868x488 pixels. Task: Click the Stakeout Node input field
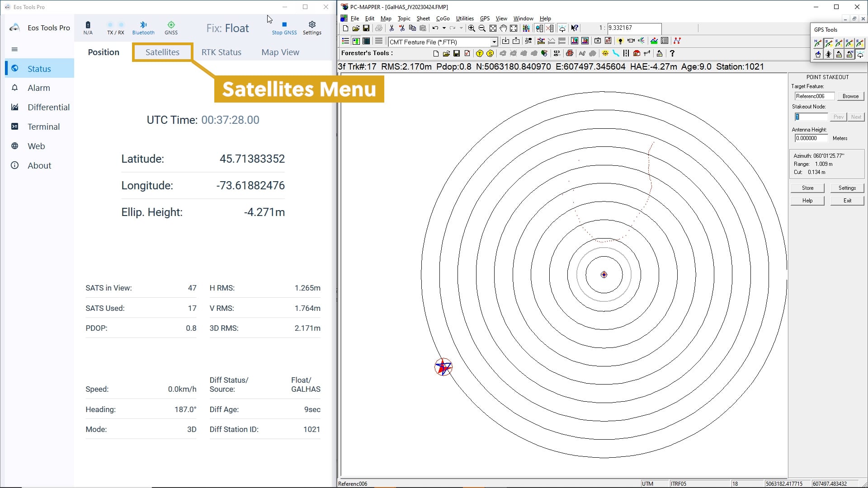coord(811,117)
